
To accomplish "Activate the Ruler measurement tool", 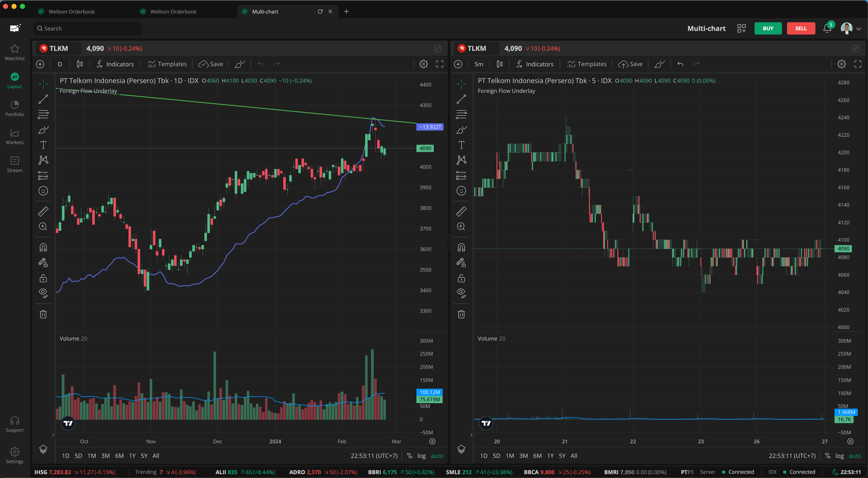I will tap(43, 211).
